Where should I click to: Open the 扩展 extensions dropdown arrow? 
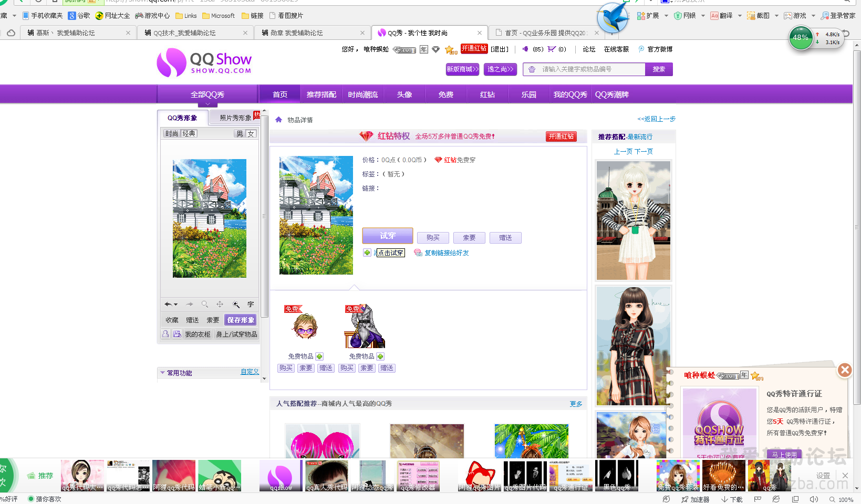click(666, 16)
